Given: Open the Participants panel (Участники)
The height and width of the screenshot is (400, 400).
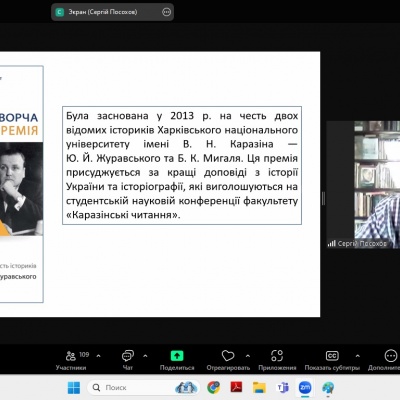Looking at the screenshot, I should [71, 360].
